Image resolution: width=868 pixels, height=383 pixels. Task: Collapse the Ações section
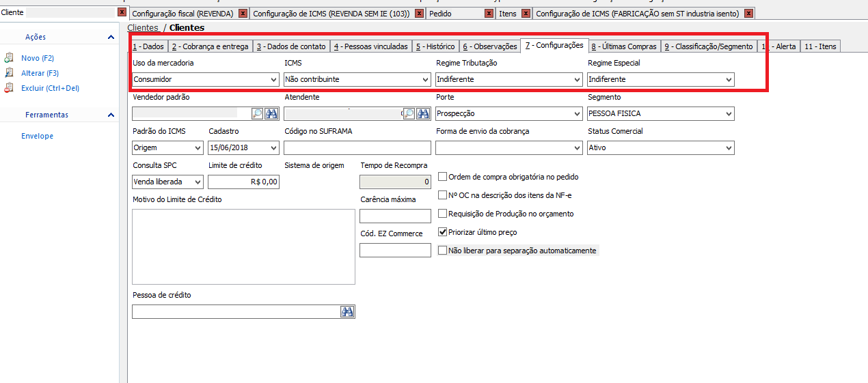tap(111, 38)
